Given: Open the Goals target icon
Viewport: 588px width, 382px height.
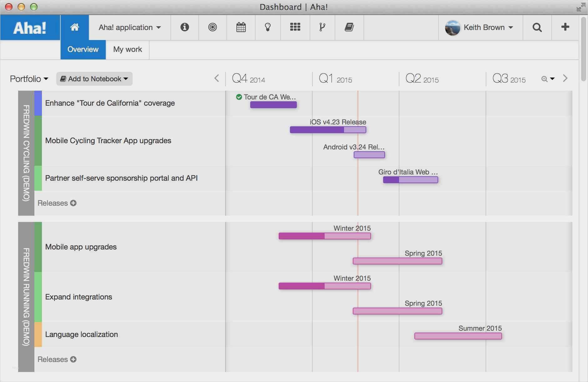Looking at the screenshot, I should tap(212, 28).
